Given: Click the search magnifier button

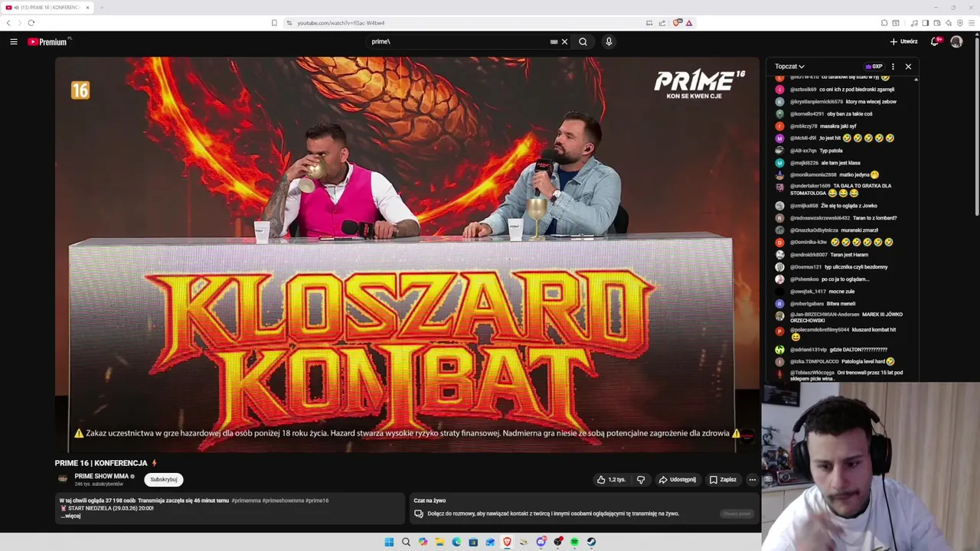Looking at the screenshot, I should (583, 41).
